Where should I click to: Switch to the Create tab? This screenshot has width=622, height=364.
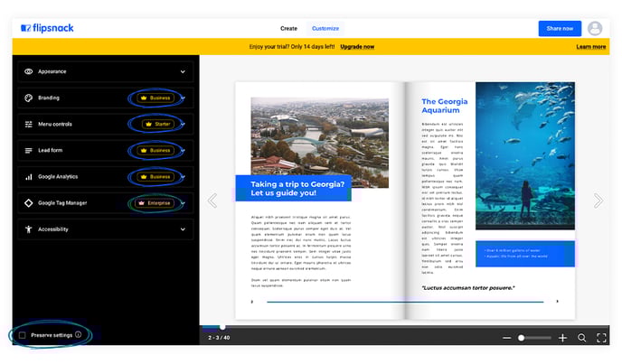[288, 29]
